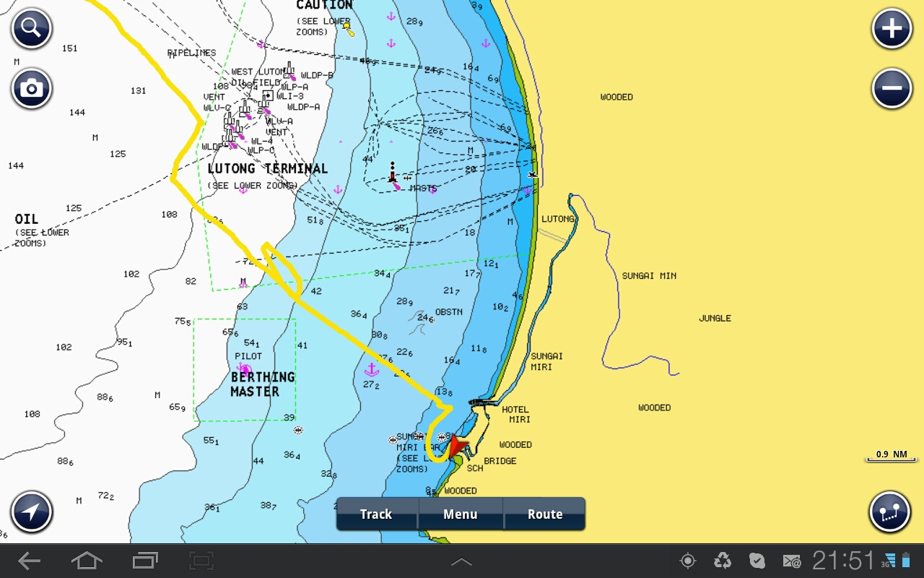Show recent apps in navigation bar
This screenshot has width=924, height=578.
click(145, 561)
